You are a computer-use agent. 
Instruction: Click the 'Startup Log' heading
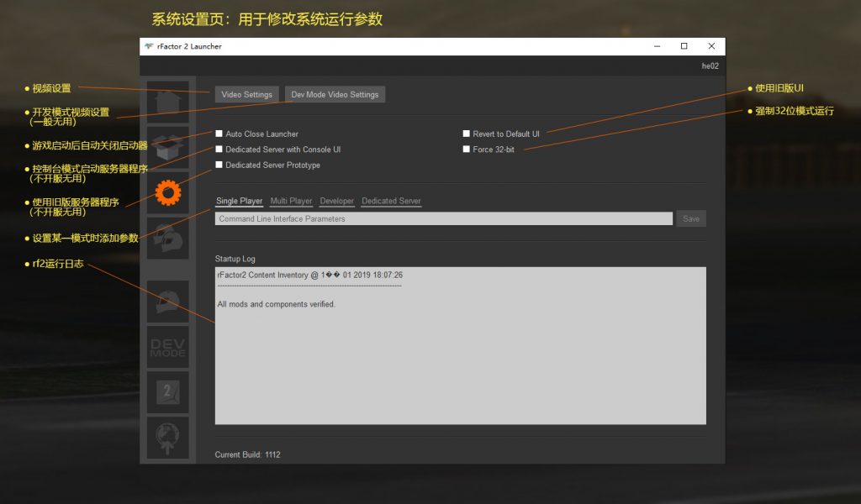click(x=235, y=259)
